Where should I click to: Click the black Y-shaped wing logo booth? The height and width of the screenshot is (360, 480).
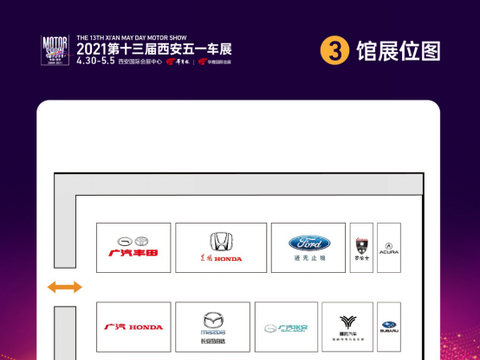tap(347, 327)
